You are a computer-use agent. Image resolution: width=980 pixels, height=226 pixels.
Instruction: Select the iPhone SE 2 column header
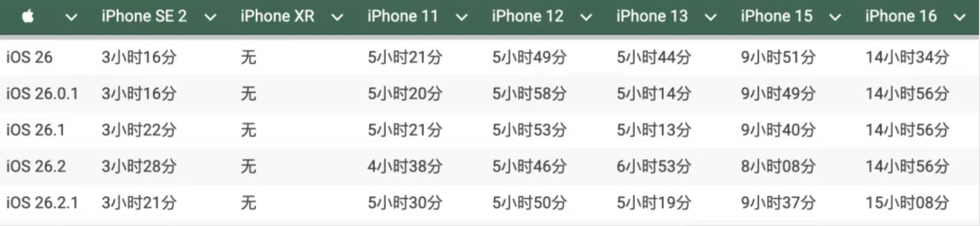coord(144,16)
